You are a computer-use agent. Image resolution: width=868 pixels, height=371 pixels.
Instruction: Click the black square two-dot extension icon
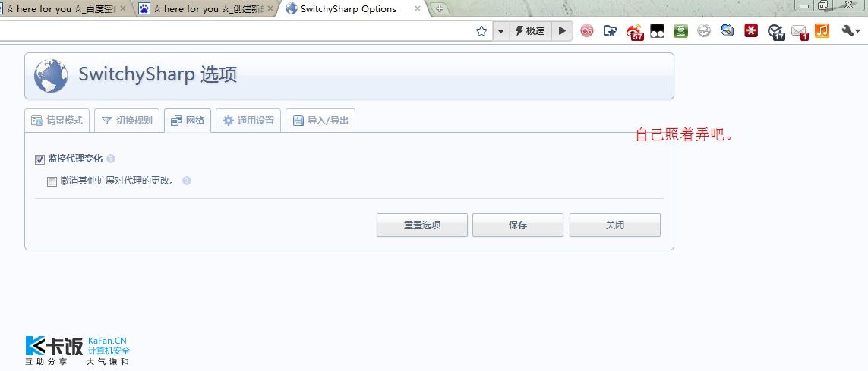(657, 31)
